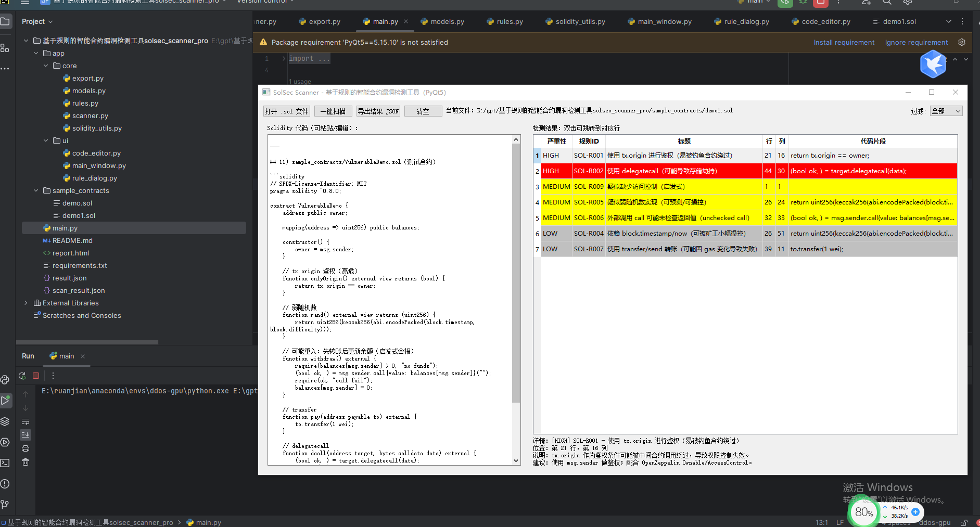Viewport: 980px width, 527px height.
Task: Click the Down the stack trace arrow
Action: (x=26, y=408)
